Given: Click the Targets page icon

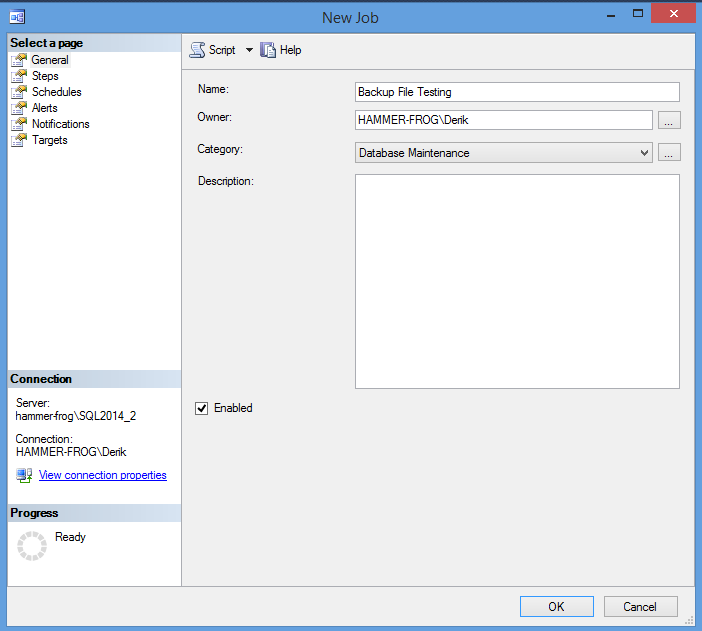Looking at the screenshot, I should (x=18, y=140).
